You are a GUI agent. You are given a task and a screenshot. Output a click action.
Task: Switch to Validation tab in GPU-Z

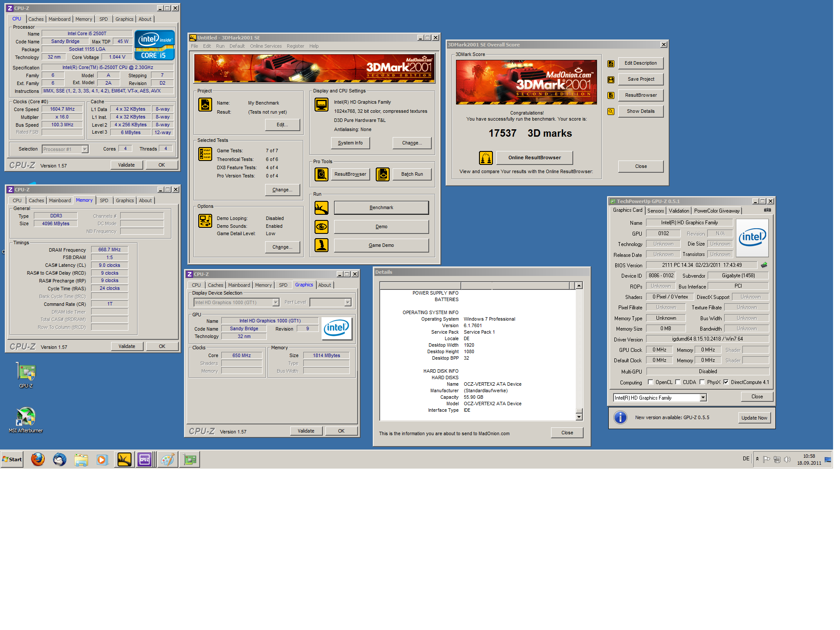pos(679,211)
